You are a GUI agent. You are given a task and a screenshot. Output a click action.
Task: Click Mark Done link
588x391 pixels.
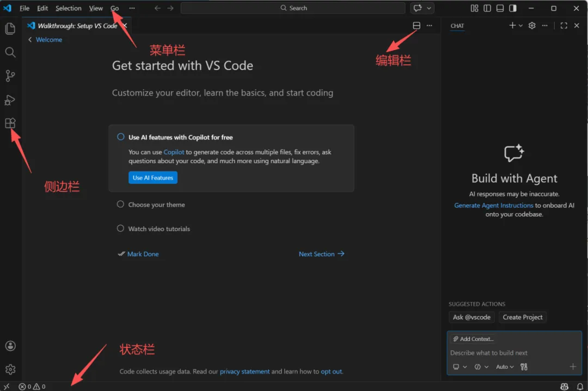(x=143, y=254)
